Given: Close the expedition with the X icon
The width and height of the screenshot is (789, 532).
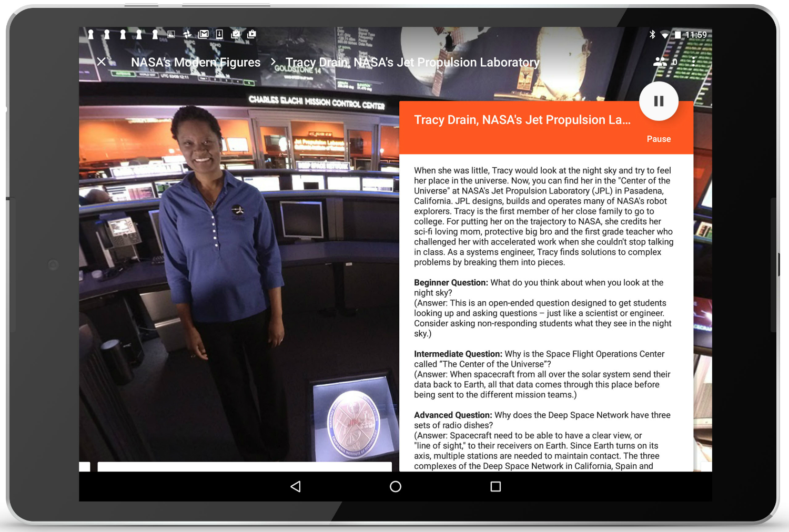Looking at the screenshot, I should click(102, 62).
